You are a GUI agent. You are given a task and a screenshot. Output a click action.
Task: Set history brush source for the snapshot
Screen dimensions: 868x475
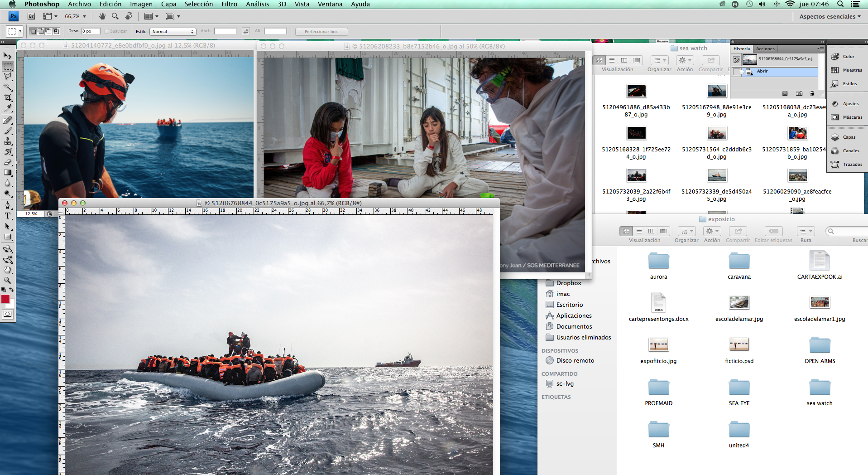[736, 59]
